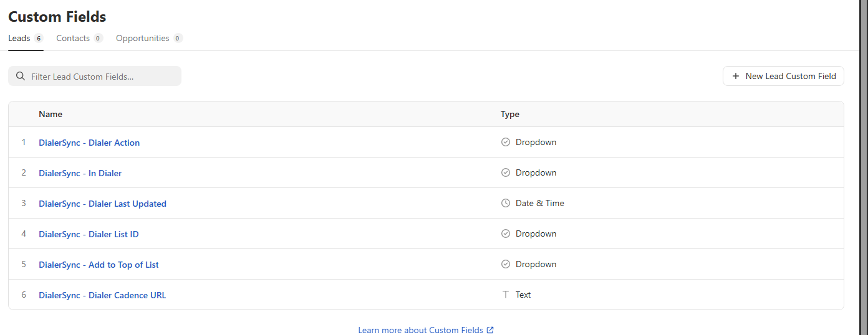The width and height of the screenshot is (868, 335).
Task: Click the dropdown type icon for In Dialer row
Action: (506, 172)
